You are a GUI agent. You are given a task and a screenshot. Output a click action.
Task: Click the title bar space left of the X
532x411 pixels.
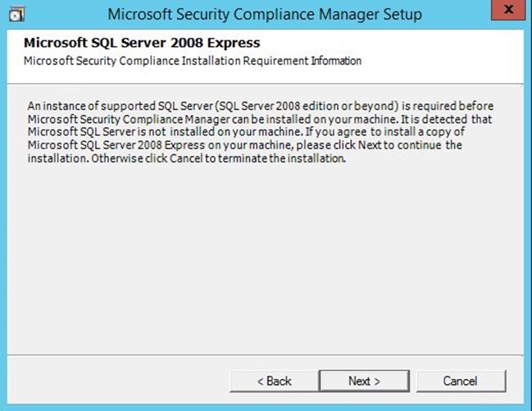(457, 14)
